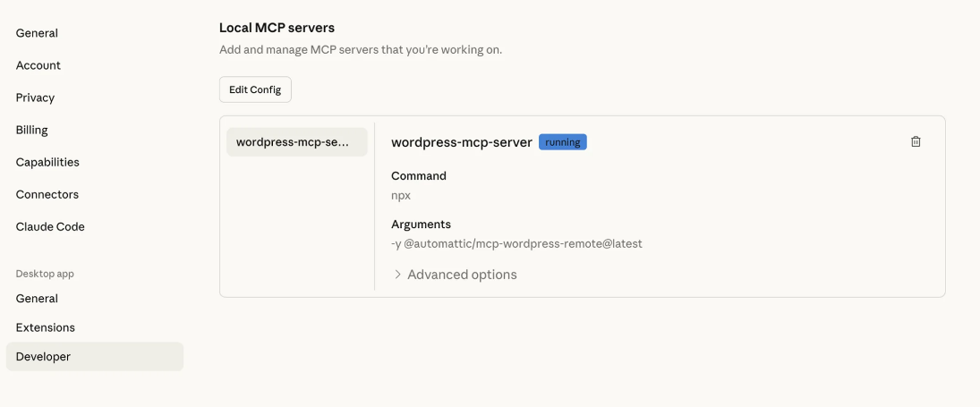The width and height of the screenshot is (980, 407).
Task: Open Capabilities settings
Action: click(x=47, y=162)
